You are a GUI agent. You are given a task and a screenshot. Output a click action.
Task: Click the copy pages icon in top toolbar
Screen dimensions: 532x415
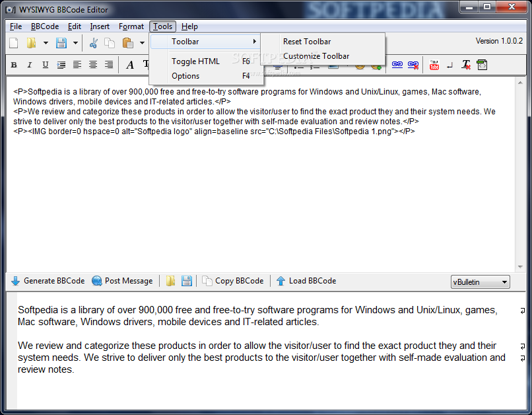(x=110, y=43)
